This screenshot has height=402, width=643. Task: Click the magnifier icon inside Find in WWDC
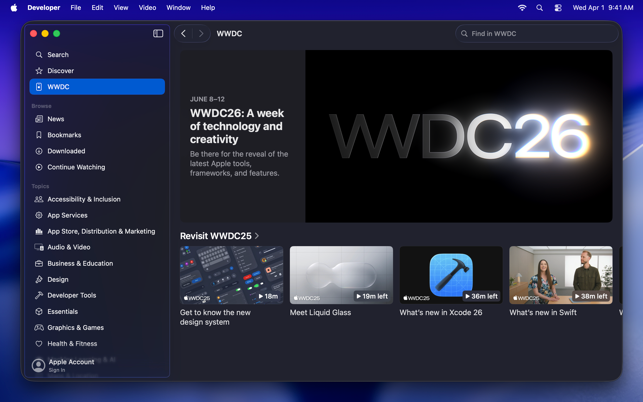pos(464,34)
